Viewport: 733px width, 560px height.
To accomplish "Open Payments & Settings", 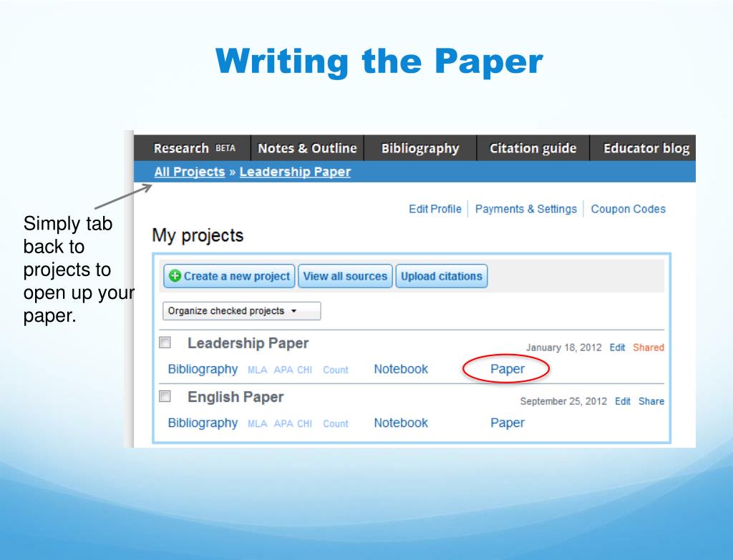I will point(526,209).
